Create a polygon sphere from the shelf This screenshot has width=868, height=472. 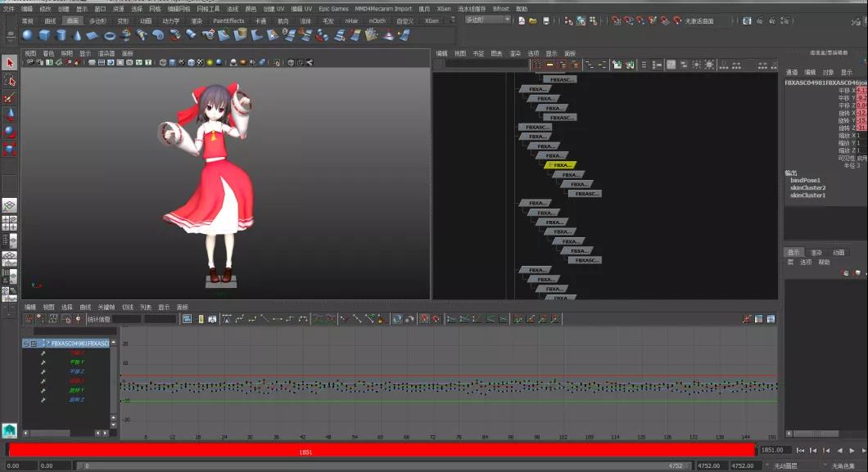pyautogui.click(x=28, y=34)
